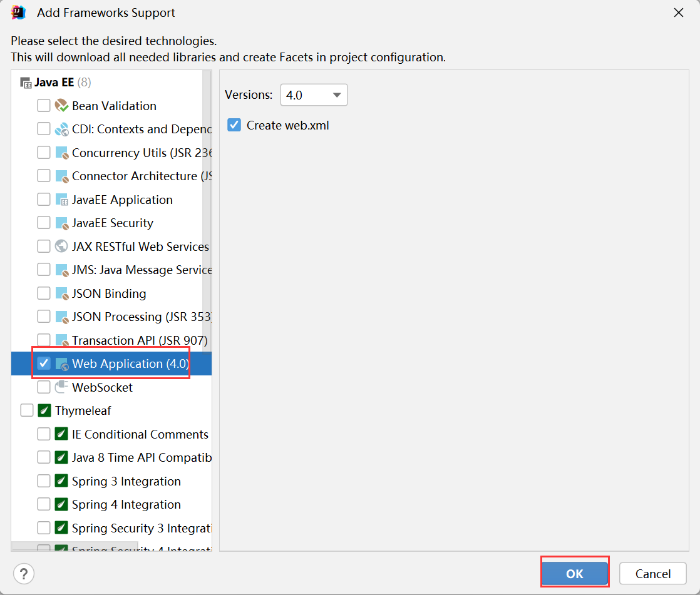The image size is (700, 595).
Task: Select the IE Conditional Comments row text
Action: click(140, 434)
